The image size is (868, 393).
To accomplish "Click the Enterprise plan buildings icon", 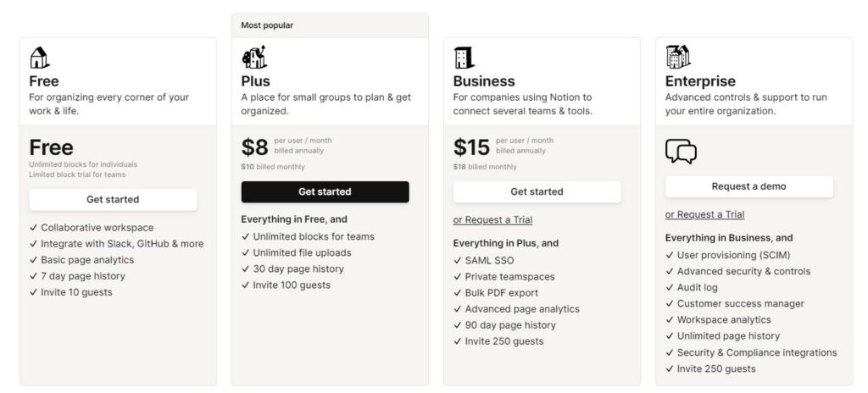I will pyautogui.click(x=677, y=58).
